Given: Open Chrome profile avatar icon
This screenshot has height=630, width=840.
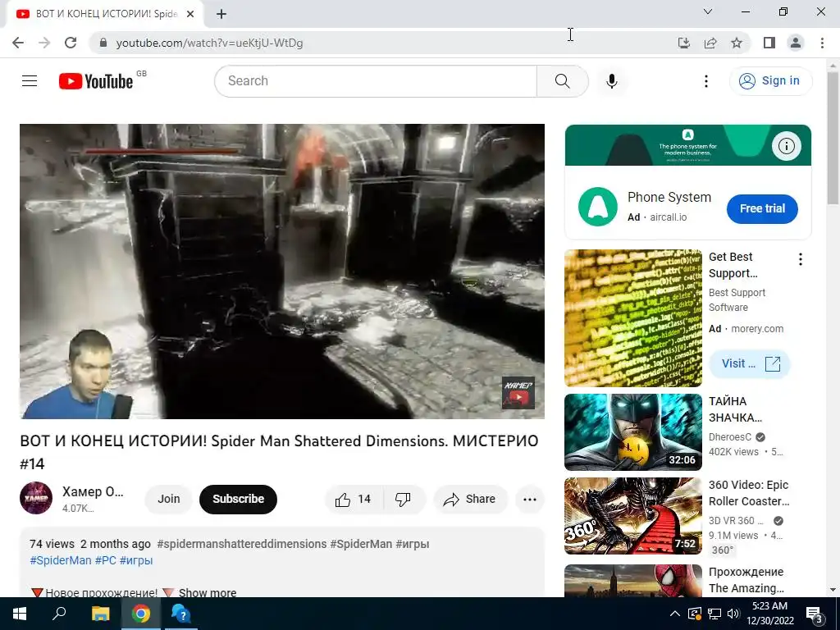Looking at the screenshot, I should [796, 43].
